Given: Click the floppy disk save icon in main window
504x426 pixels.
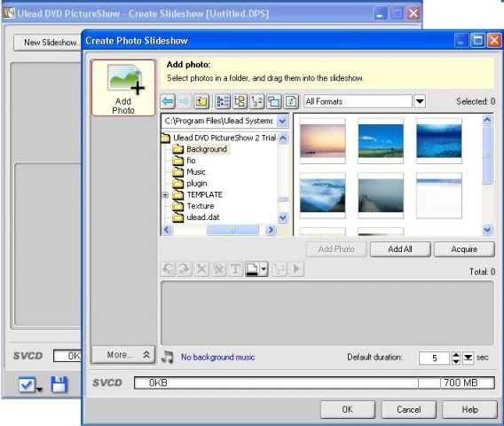Looking at the screenshot, I should 59,384.
